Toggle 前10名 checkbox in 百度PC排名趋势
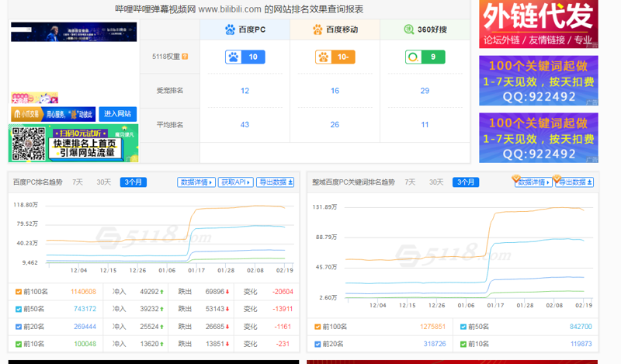Viewport: 621px width, 364px height. pos(18,344)
